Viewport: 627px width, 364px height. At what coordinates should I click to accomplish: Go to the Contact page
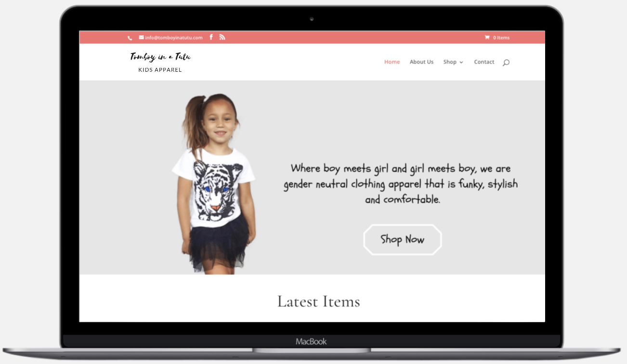click(x=484, y=62)
